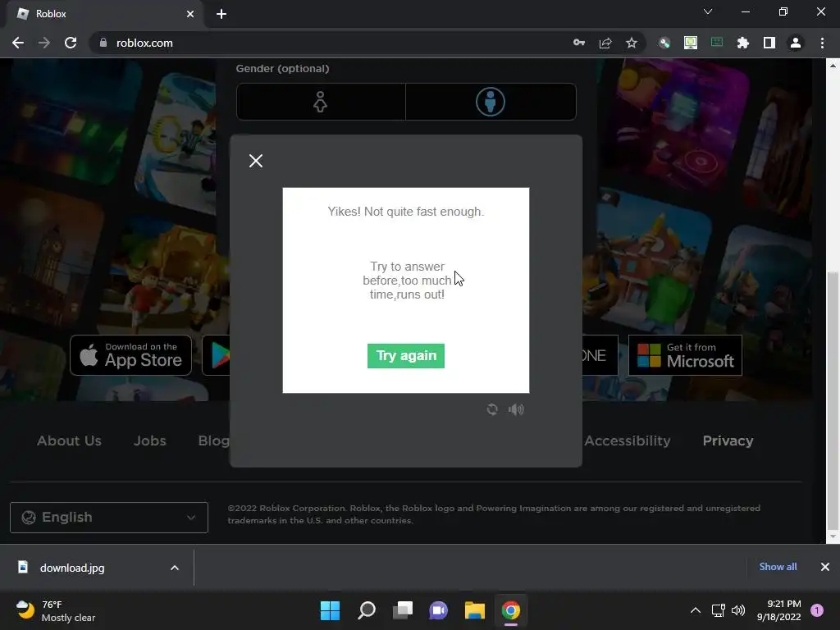Expand the English language dropdown

pos(109,518)
